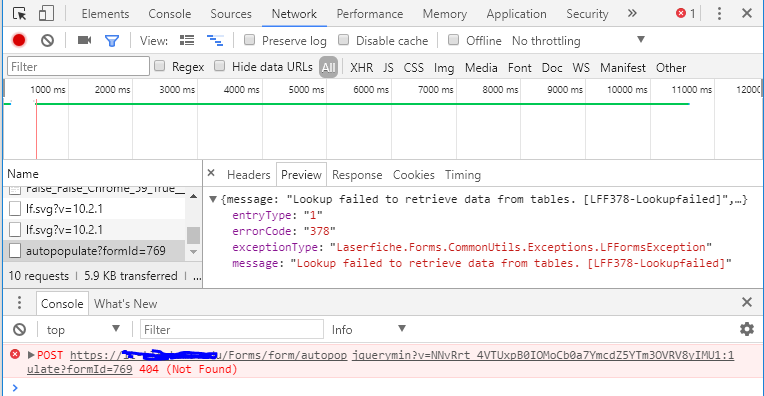Filter requests by CSS type
This screenshot has height=396, width=764.
point(414,68)
